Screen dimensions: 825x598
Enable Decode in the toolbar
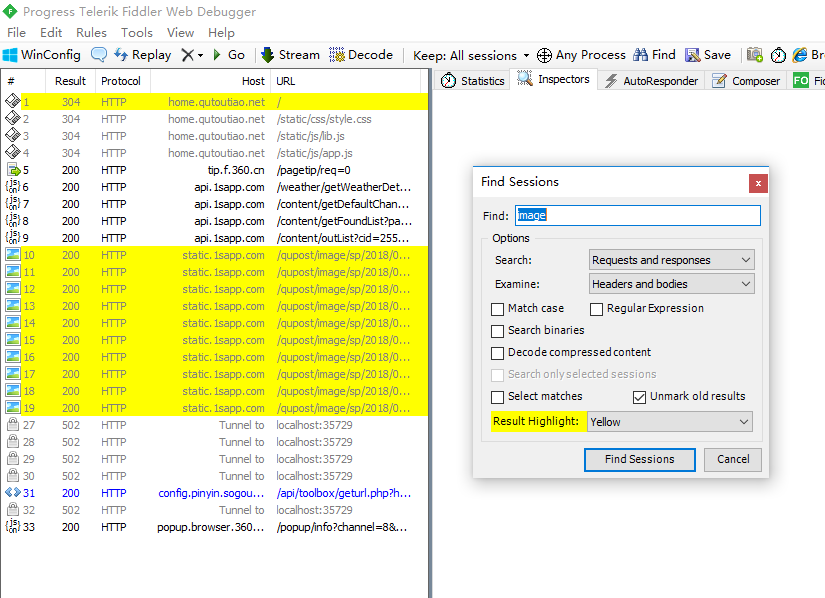click(361, 55)
